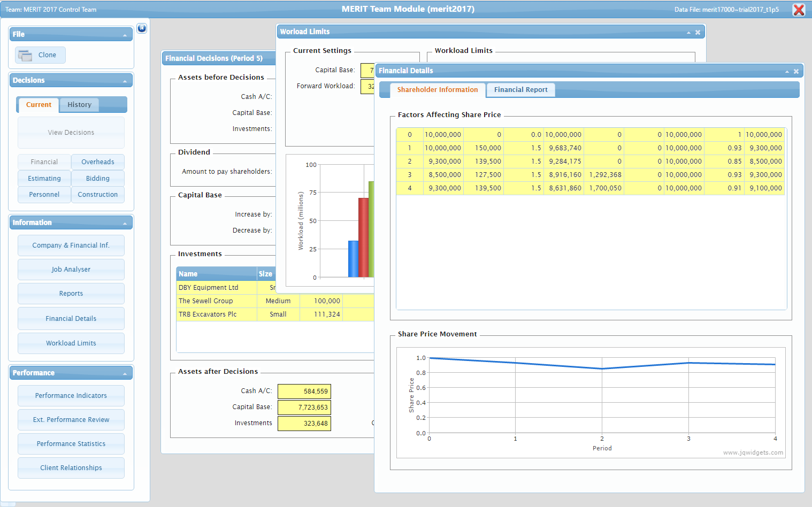This screenshot has width=812, height=507.
Task: Collapse the Financial Details window with its arrow
Action: 787,71
